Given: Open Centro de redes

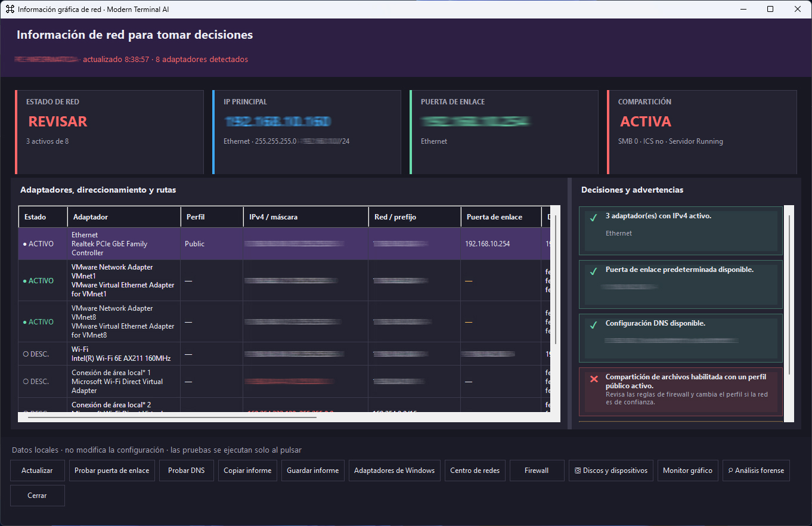Looking at the screenshot, I should pyautogui.click(x=475, y=471).
